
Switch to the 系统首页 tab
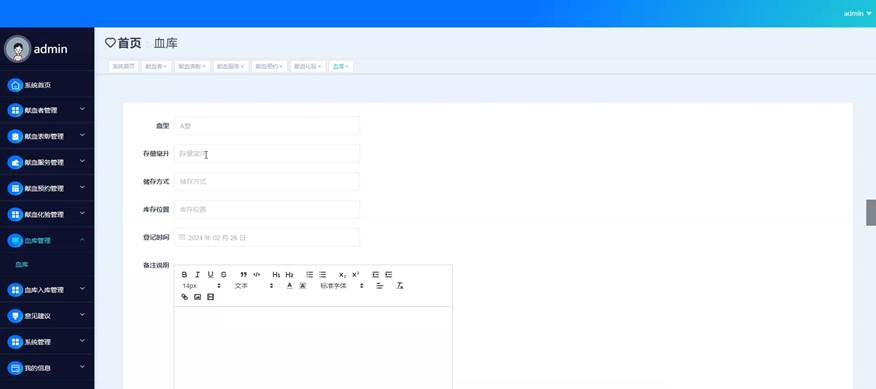pos(123,67)
